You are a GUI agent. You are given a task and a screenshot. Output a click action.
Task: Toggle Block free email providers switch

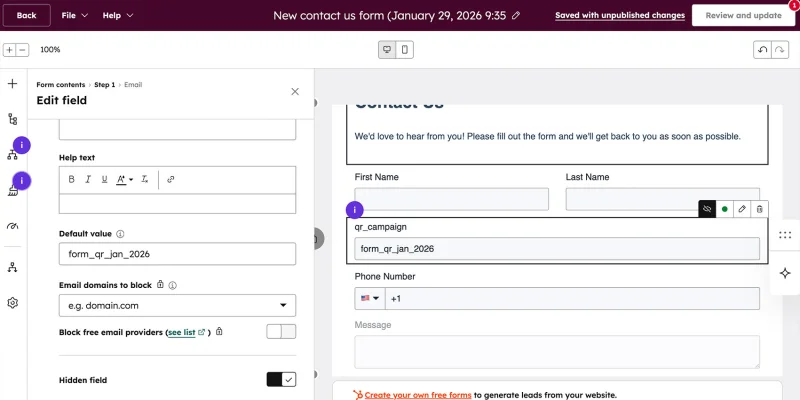pyautogui.click(x=281, y=332)
